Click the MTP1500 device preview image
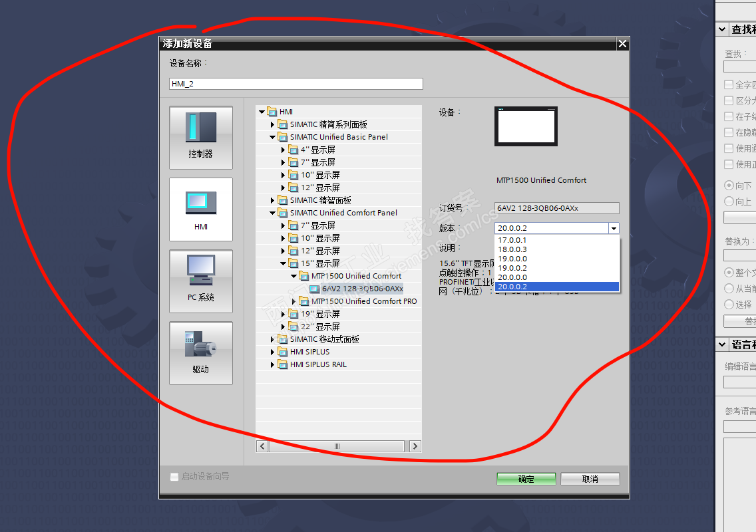Viewport: 756px width, 532px height. pyautogui.click(x=526, y=126)
